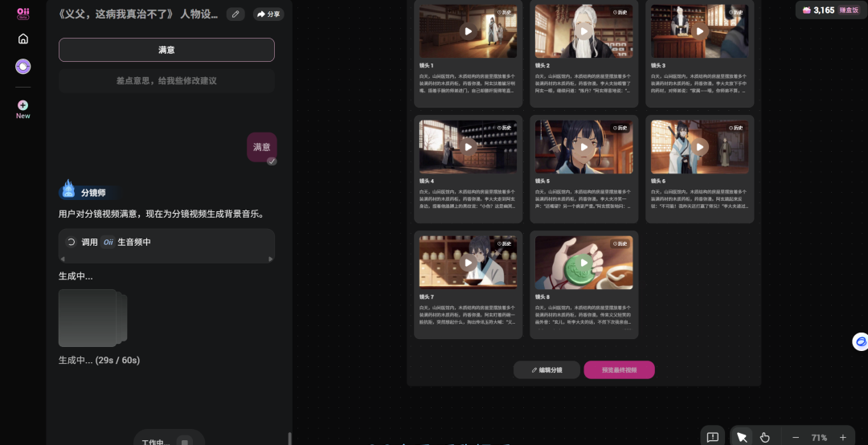The image size is (868, 445).
Task: Click the left scroll arrow in tool call box
Action: point(63,259)
